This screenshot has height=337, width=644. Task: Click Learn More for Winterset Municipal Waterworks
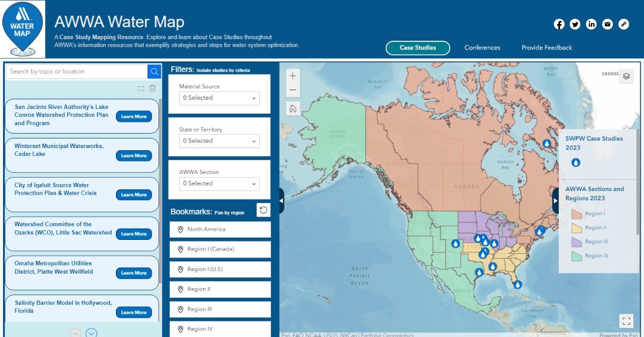[134, 156]
